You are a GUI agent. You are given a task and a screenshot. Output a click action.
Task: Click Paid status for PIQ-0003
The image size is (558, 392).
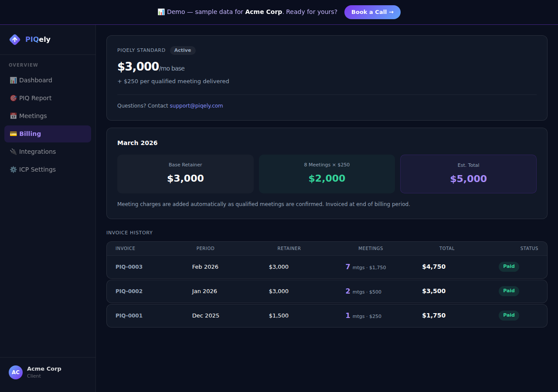coord(509,267)
